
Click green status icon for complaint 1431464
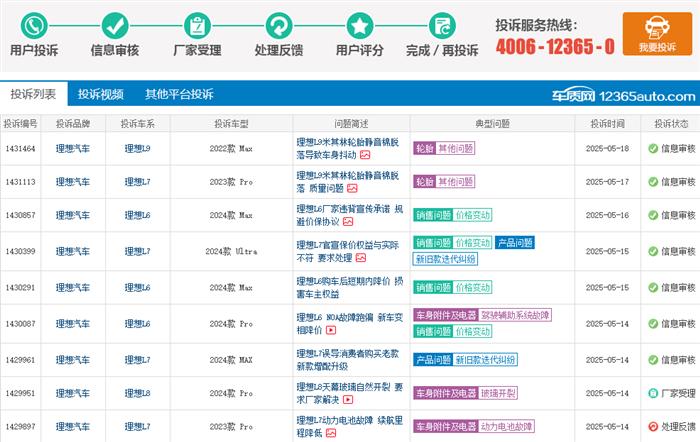(653, 149)
